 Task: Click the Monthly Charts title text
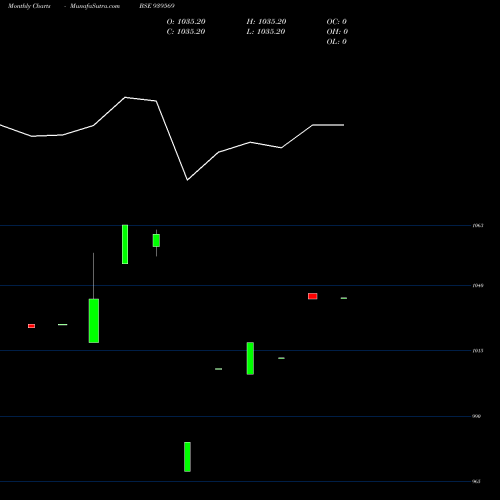tap(29, 6)
